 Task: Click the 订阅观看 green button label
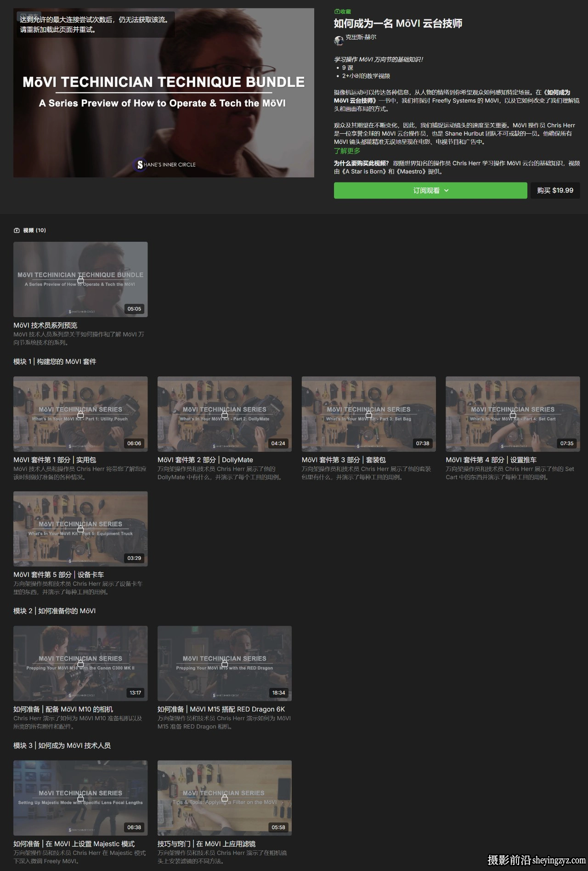point(426,191)
